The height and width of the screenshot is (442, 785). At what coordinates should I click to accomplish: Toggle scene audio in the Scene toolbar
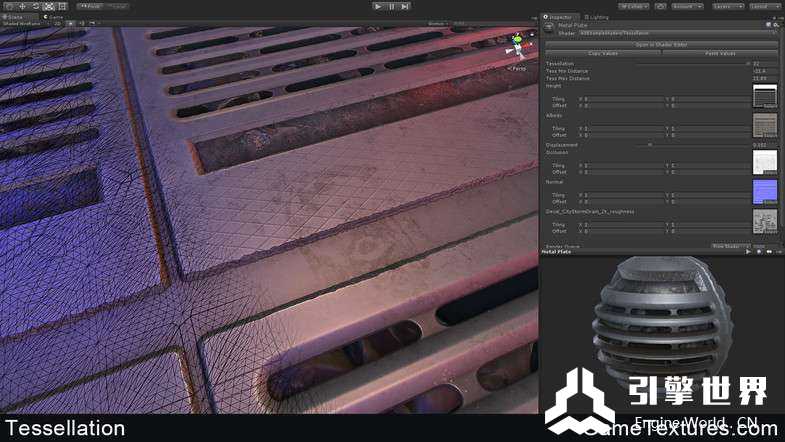point(82,24)
